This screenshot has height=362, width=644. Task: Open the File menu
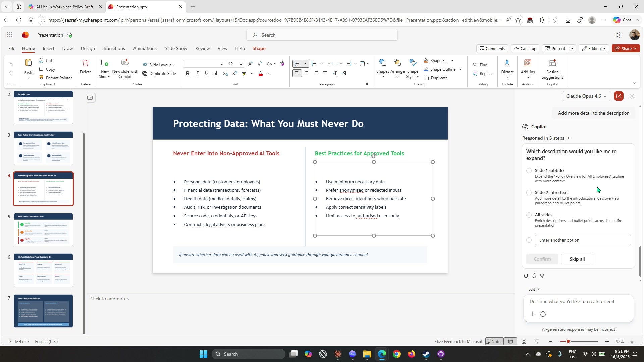tap(12, 49)
